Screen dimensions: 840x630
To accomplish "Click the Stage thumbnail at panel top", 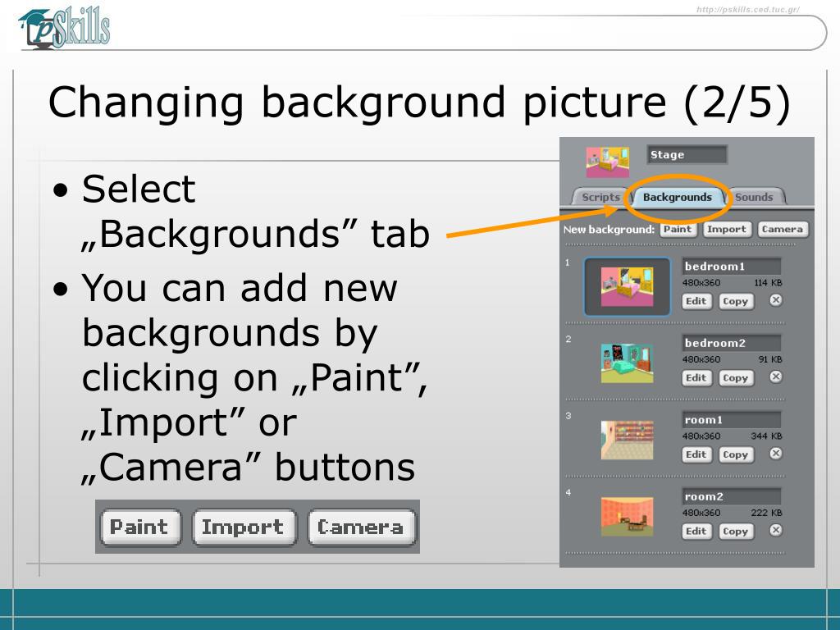I will pyautogui.click(x=608, y=162).
